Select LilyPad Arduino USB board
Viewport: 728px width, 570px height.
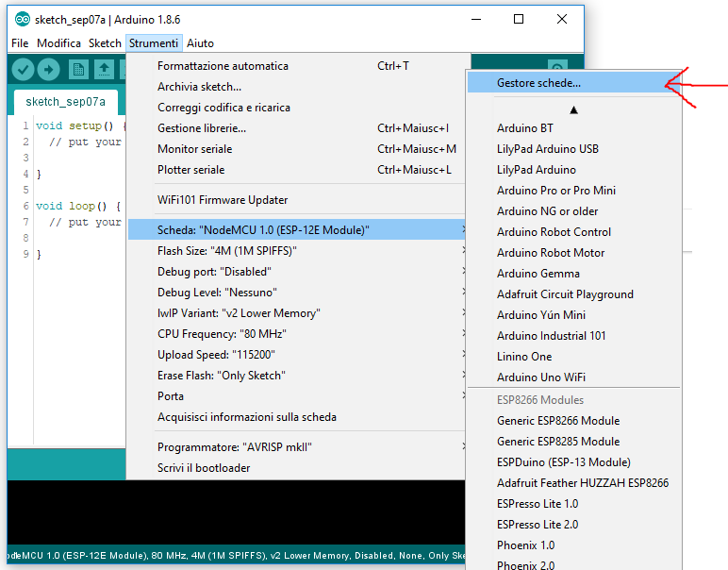(x=574, y=149)
